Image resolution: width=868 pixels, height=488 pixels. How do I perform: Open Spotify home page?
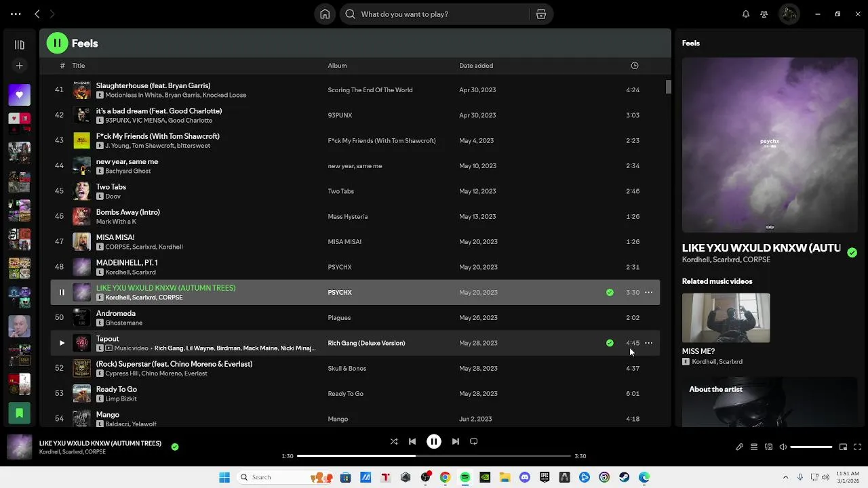[325, 14]
